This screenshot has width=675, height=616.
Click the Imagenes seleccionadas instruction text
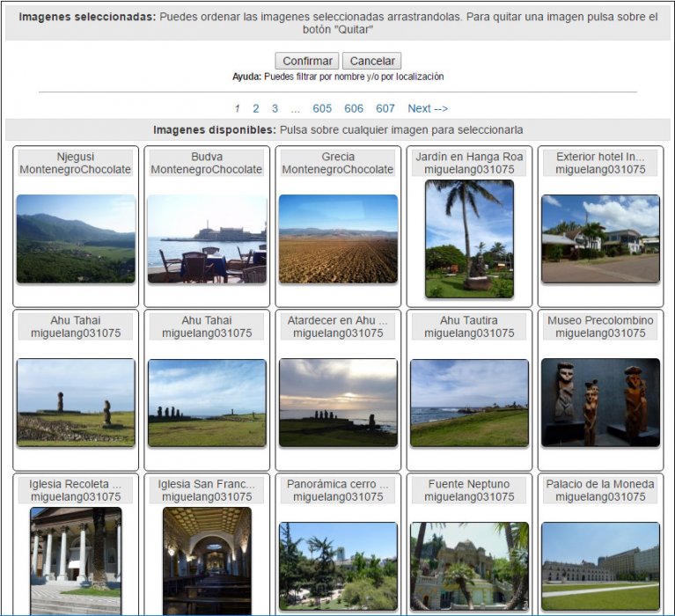(x=338, y=23)
